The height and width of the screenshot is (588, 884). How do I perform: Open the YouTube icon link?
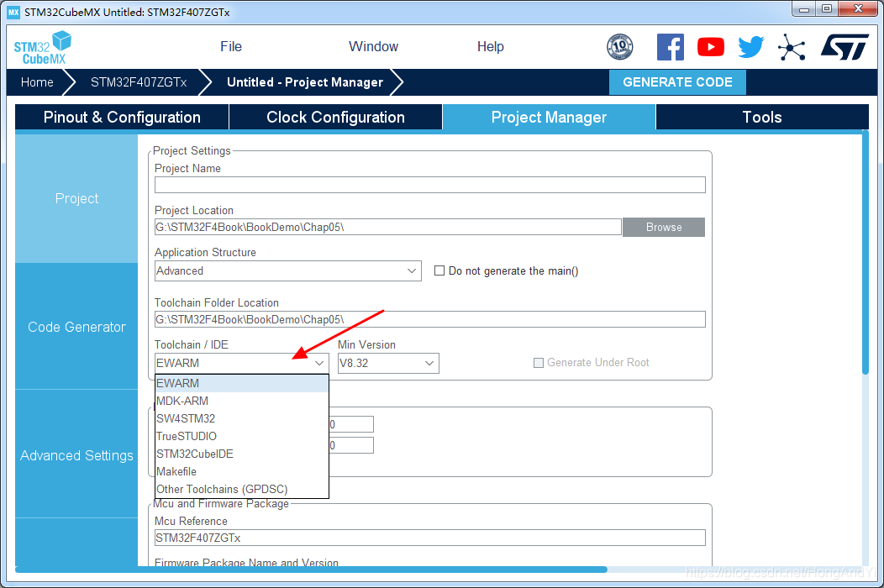[x=710, y=47]
